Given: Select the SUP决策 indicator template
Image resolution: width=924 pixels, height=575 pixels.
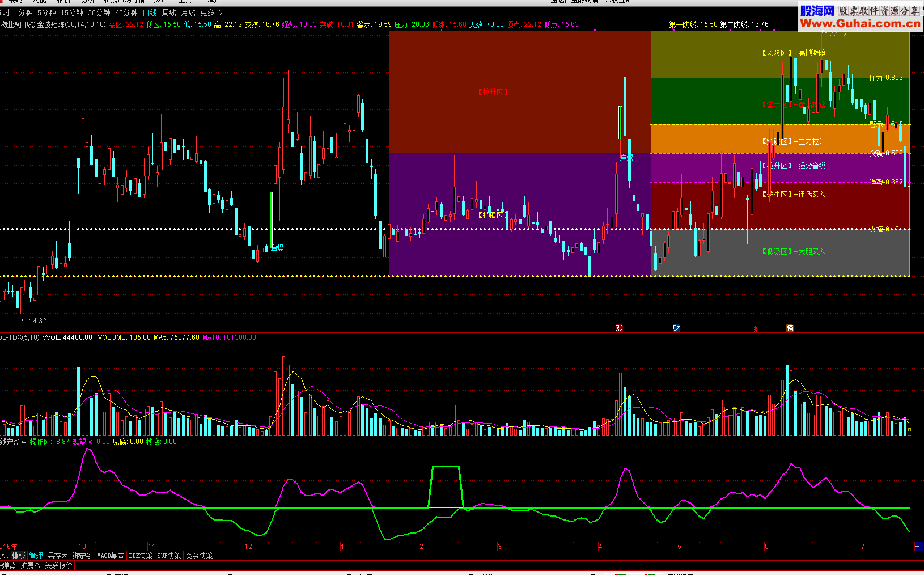Looking at the screenshot, I should click(x=169, y=556).
